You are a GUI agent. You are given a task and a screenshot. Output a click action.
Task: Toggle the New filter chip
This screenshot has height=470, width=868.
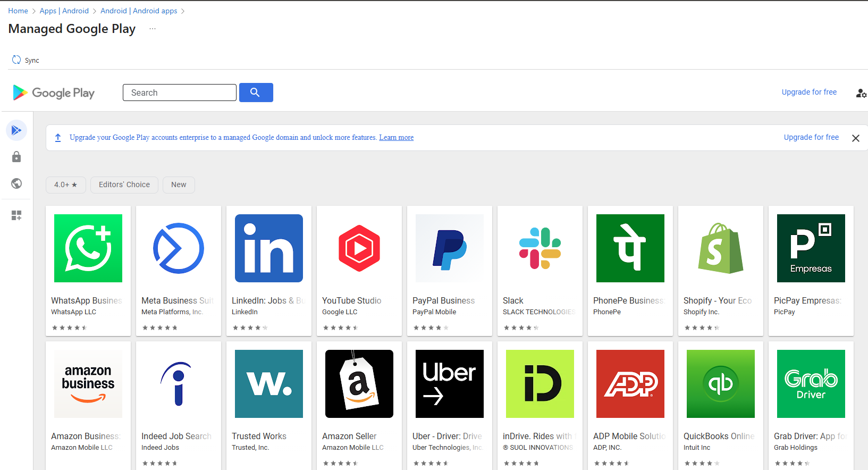(x=179, y=184)
